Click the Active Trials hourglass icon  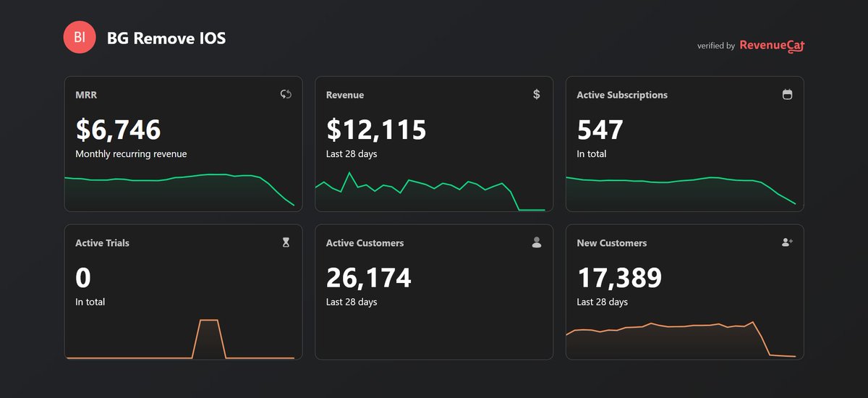pos(286,242)
